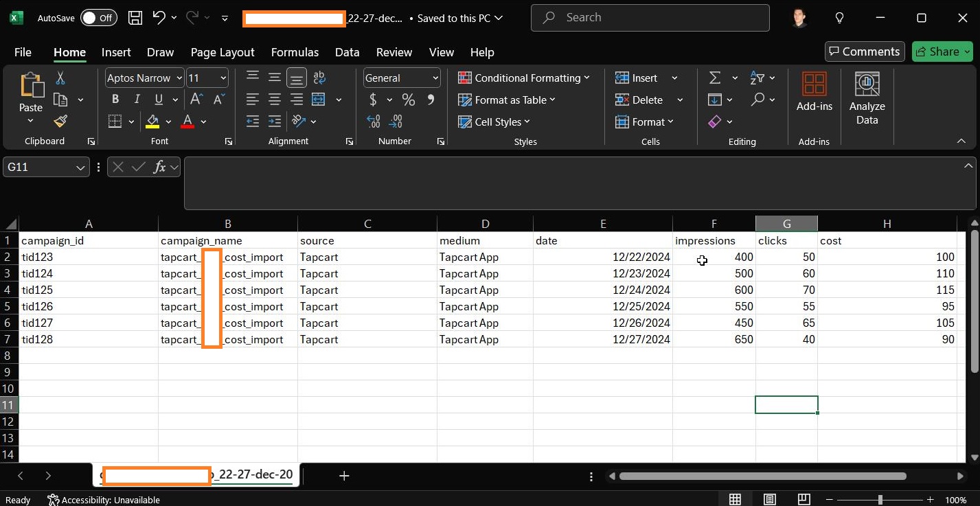Increase font size with larger A
980x506 pixels.
[x=196, y=100]
